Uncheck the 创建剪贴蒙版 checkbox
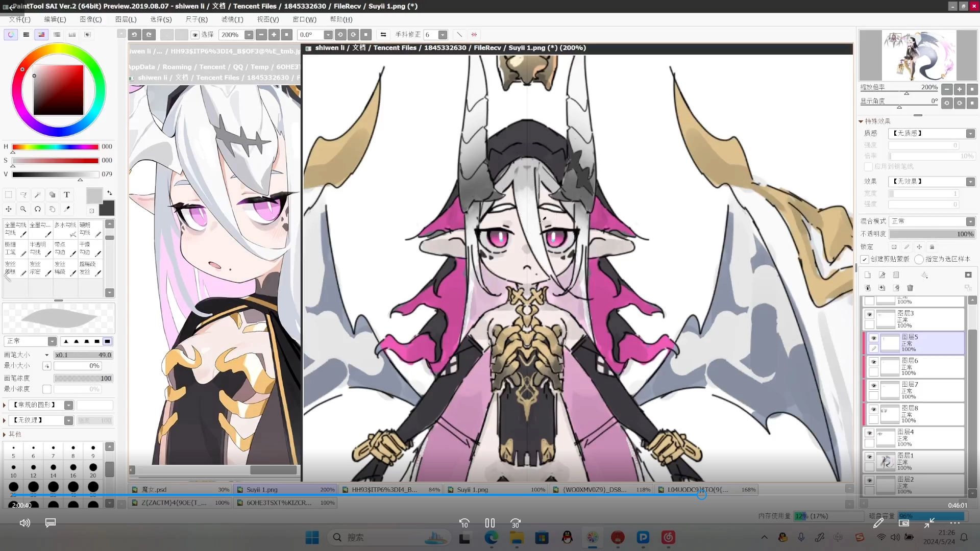 point(865,259)
